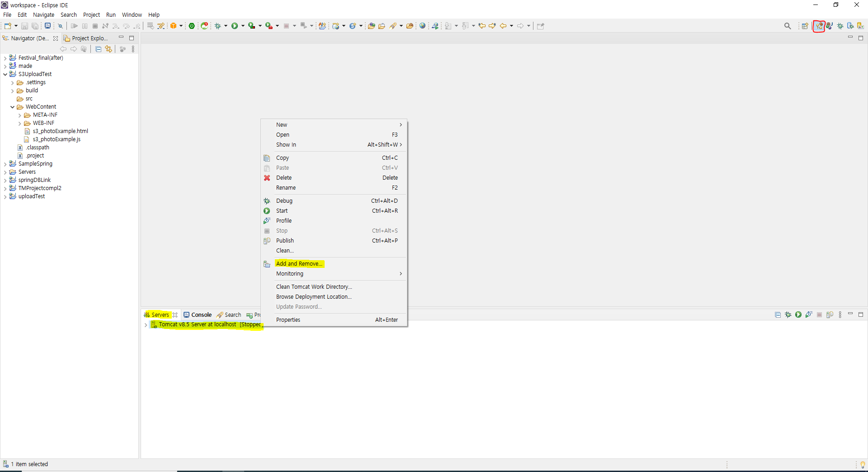Click the Open Web Browser globe icon

(x=423, y=26)
